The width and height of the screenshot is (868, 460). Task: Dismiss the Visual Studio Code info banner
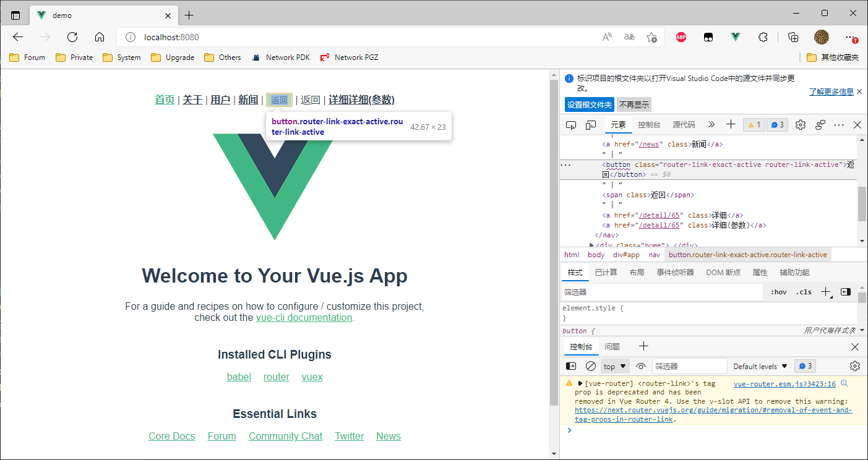(x=859, y=92)
